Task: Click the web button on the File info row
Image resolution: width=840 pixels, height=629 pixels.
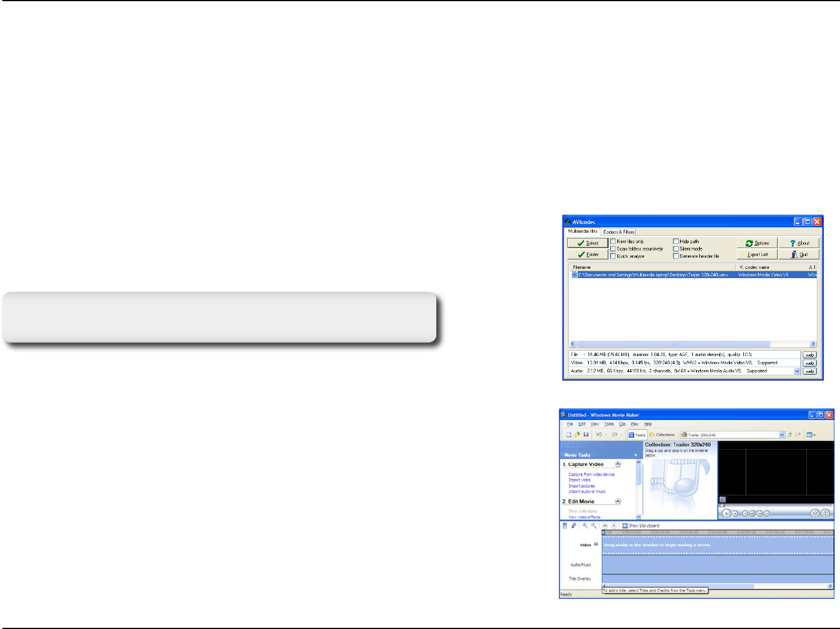Action: pos(809,355)
